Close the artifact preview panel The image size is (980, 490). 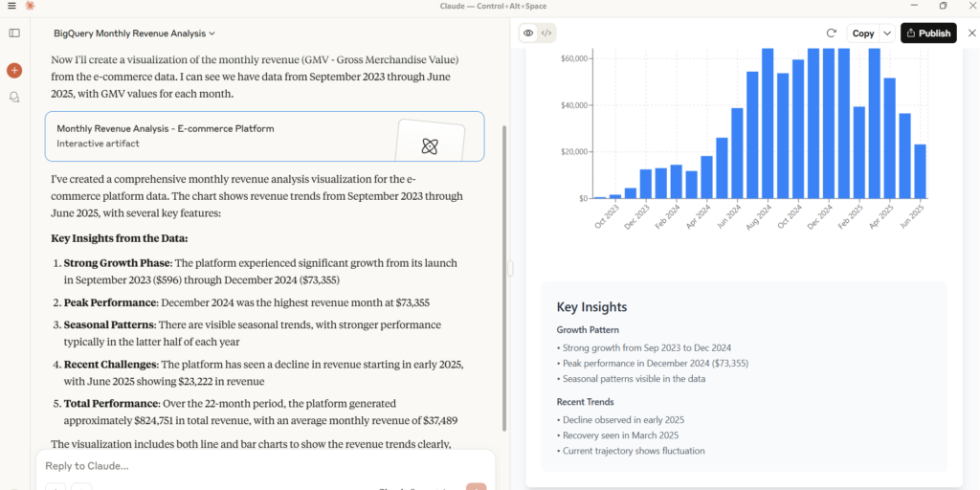point(971,33)
